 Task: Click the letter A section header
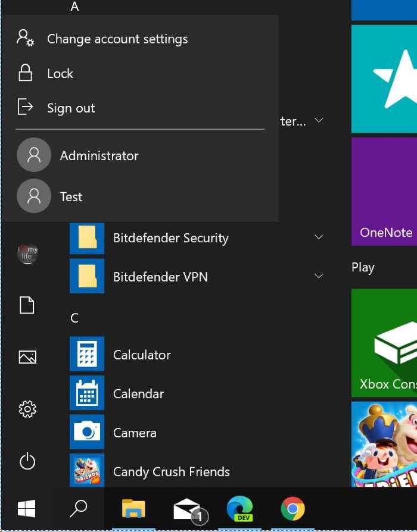(x=74, y=7)
